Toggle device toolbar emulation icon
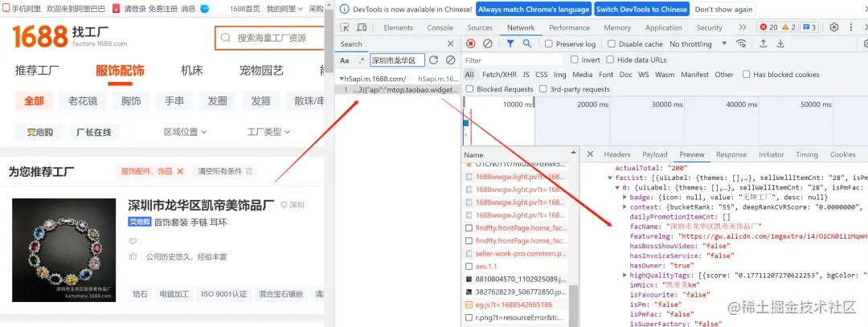Screen dimensions: 868x327 point(362,27)
